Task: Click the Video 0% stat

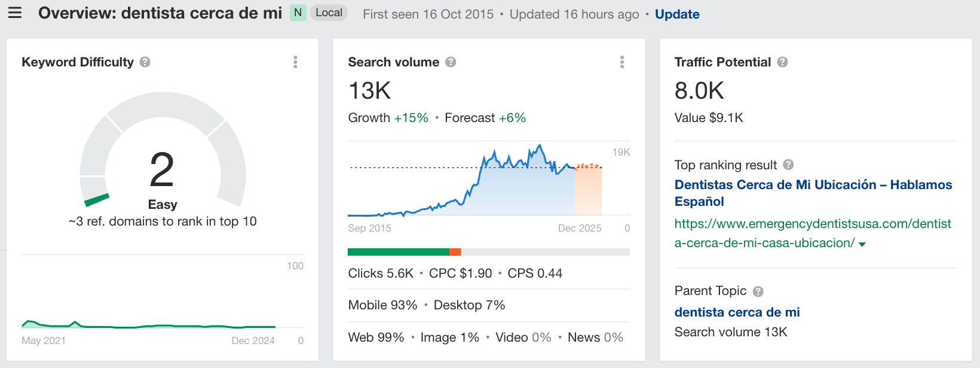Action: 523,337
